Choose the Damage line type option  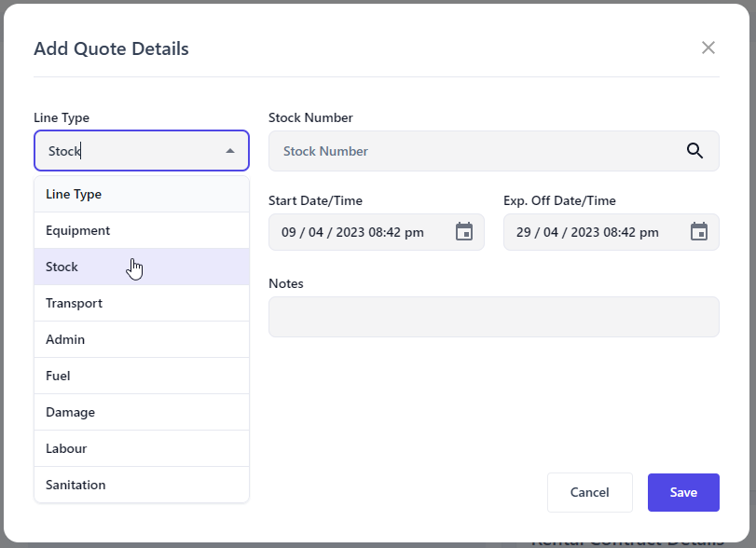pos(71,412)
